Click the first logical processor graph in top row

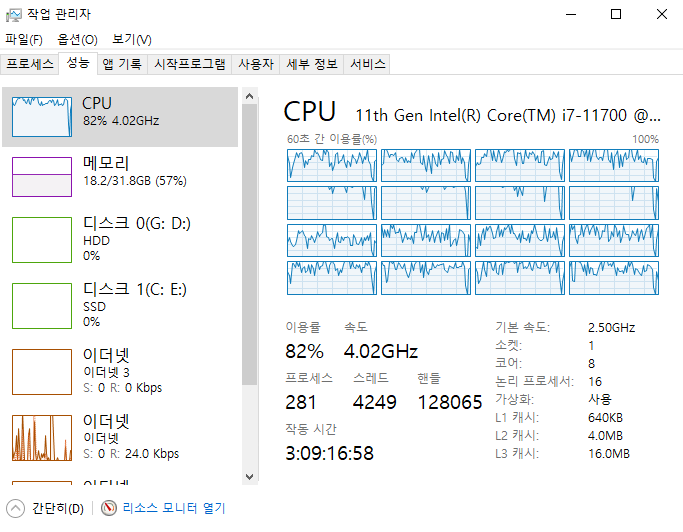coord(332,165)
